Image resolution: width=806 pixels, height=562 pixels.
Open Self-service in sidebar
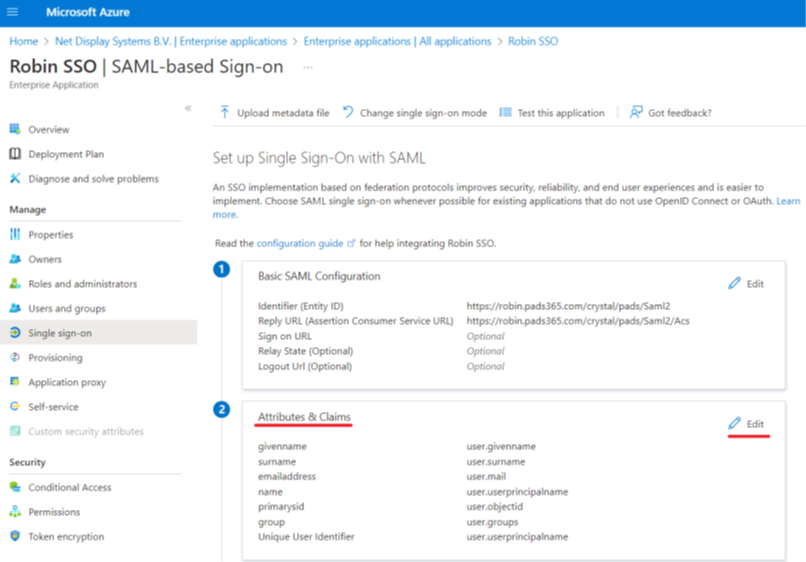pyautogui.click(x=53, y=407)
